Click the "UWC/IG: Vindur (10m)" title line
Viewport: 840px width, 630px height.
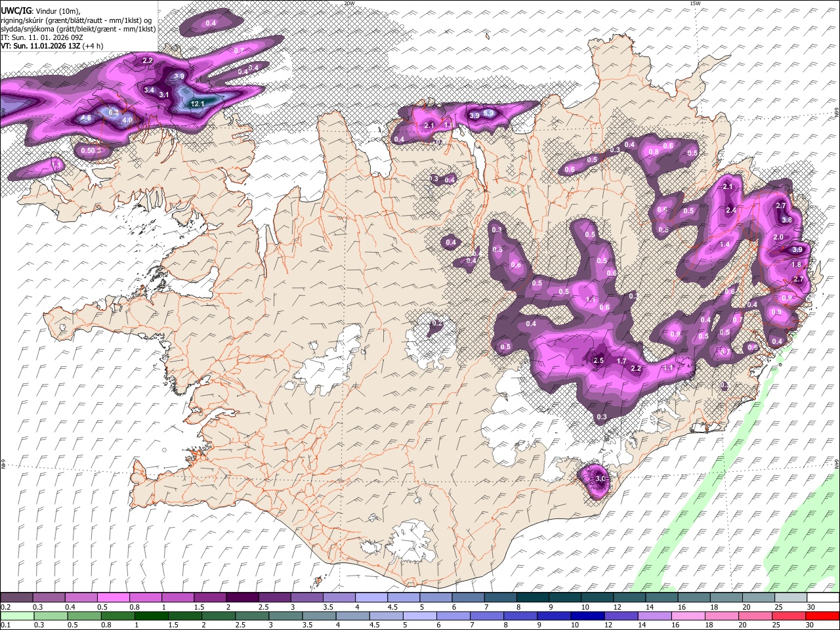click(41, 11)
